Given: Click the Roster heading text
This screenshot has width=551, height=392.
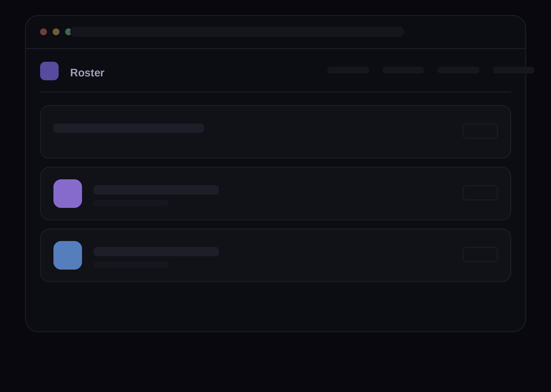Looking at the screenshot, I should click(x=87, y=73).
